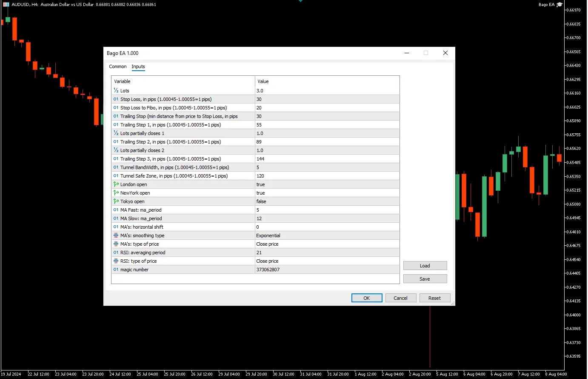Screen dimensions: 588x379
Task: Click the MA's smoothing type enum icon
Action: click(116, 235)
